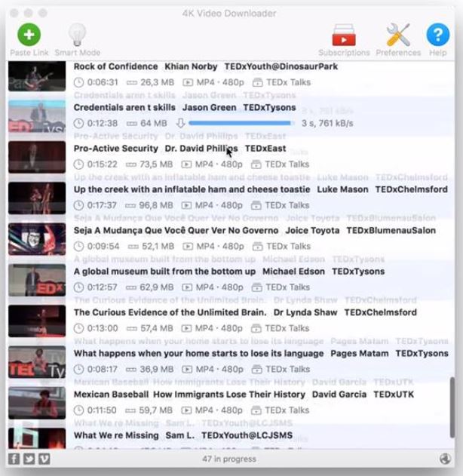
Task: Click TEDx Talks playlist icon in Up the creek row
Action: (257, 205)
